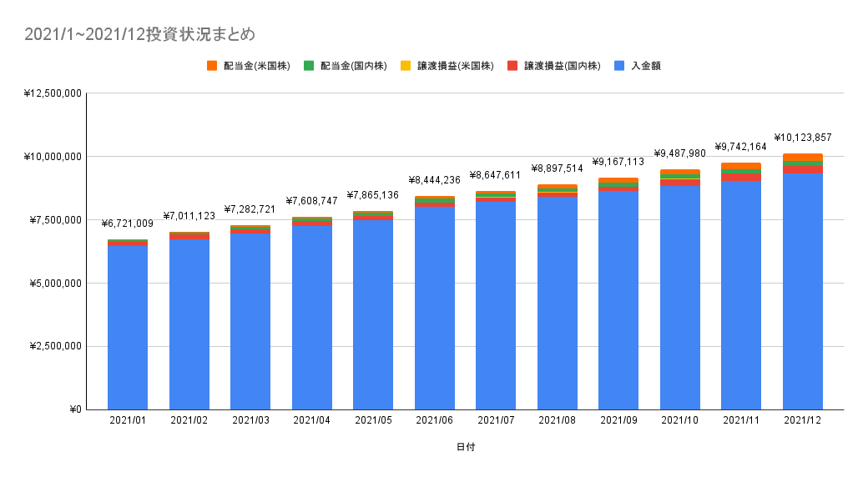Click the 日付 horizontal axis title
The width and height of the screenshot is (868, 477).
click(x=466, y=447)
